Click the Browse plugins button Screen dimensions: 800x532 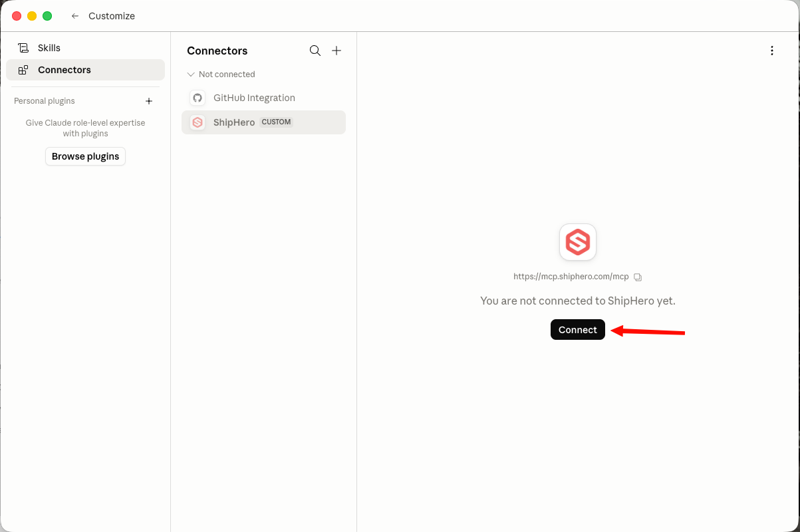click(x=85, y=156)
